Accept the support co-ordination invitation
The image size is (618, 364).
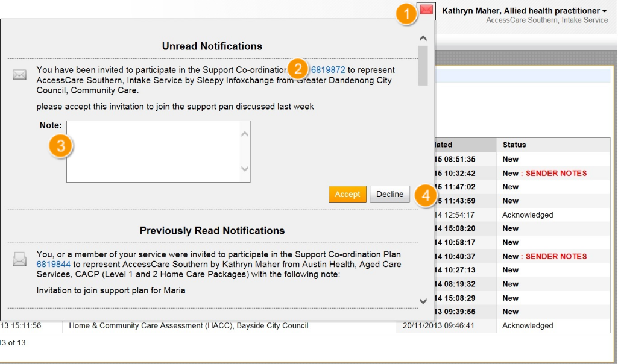[347, 194]
